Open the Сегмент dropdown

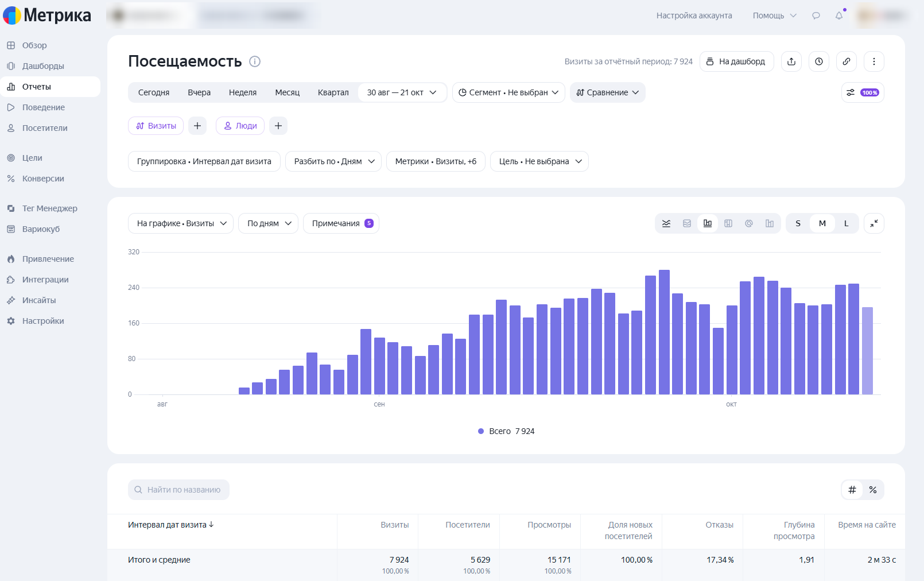pyautogui.click(x=508, y=92)
